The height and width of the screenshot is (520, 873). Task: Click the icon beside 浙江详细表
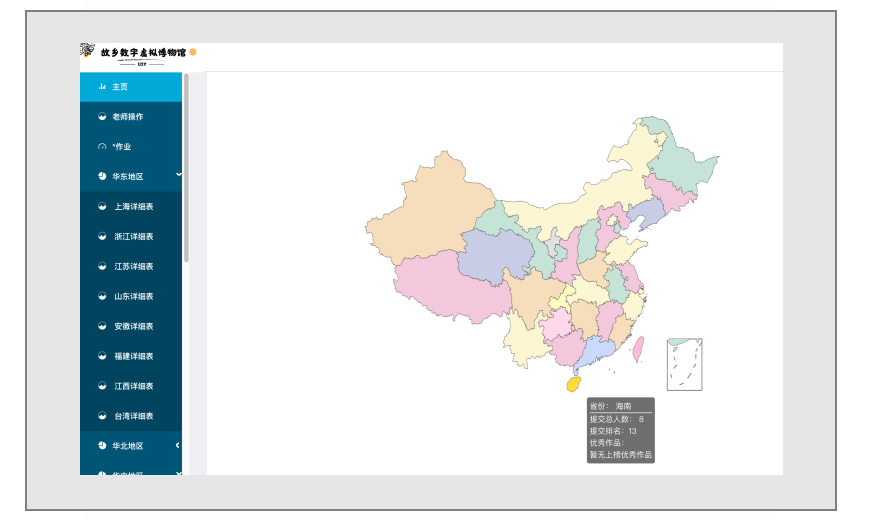(102, 236)
